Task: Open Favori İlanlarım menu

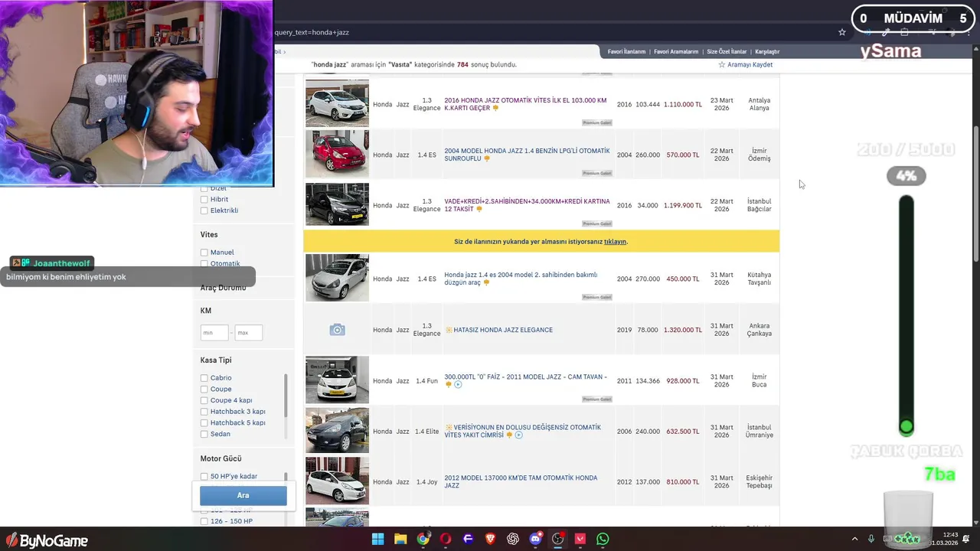Action: (626, 52)
